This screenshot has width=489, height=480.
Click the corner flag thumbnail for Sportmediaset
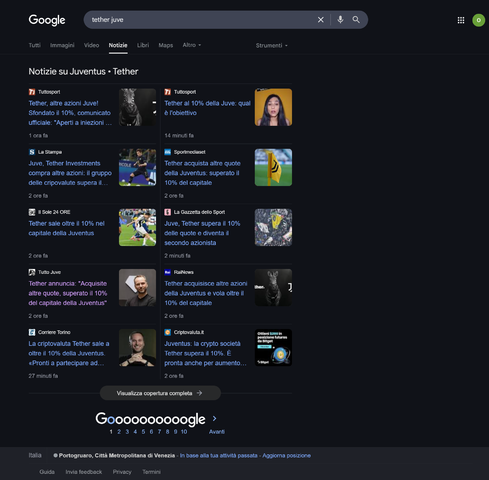[273, 167]
